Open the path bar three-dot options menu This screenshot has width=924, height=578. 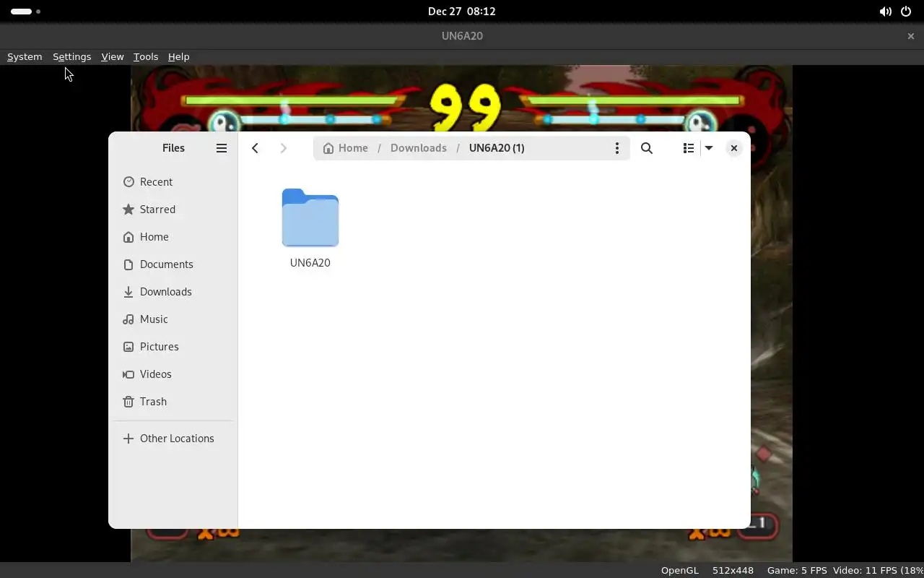pos(616,148)
